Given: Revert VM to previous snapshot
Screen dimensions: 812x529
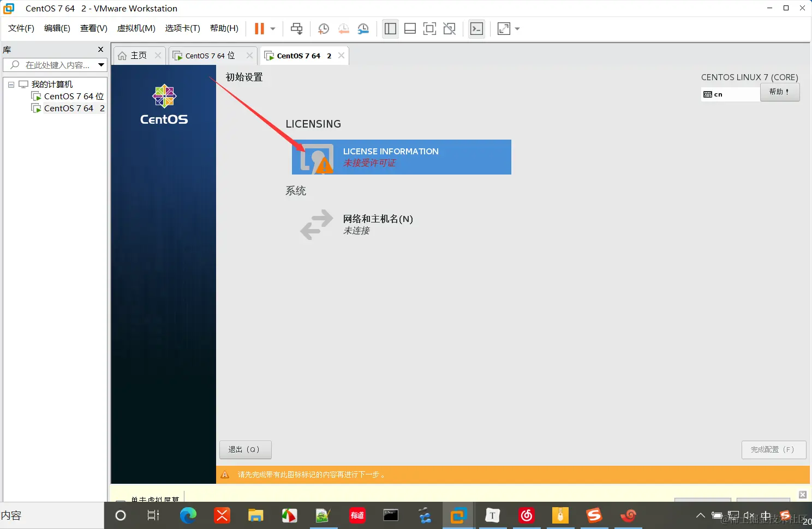Looking at the screenshot, I should point(343,29).
